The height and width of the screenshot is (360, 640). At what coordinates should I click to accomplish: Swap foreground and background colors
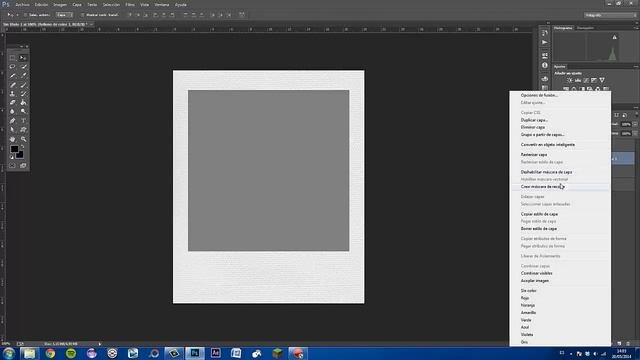click(x=22, y=147)
